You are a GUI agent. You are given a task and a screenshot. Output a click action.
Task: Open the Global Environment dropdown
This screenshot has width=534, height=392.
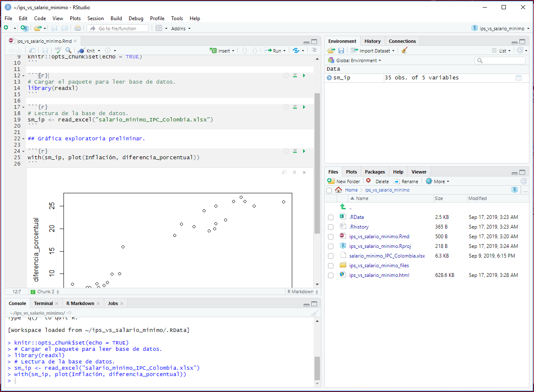tap(354, 61)
